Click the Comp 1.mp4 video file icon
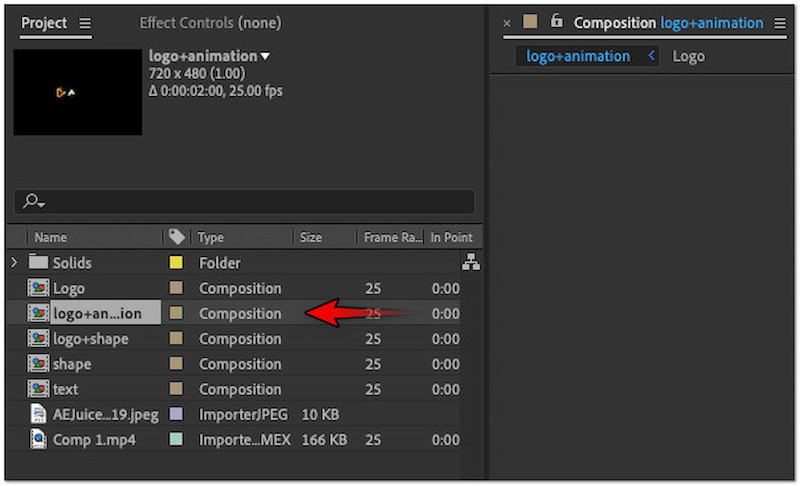800x486 pixels. (39, 439)
